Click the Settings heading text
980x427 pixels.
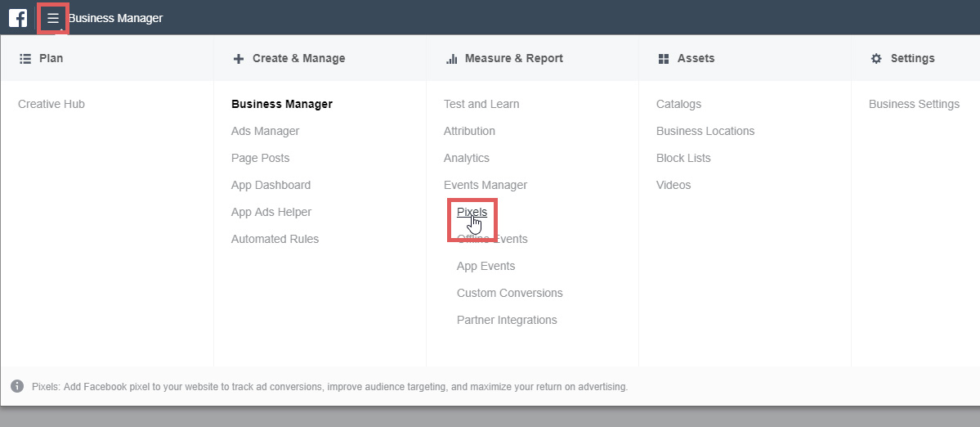click(912, 58)
